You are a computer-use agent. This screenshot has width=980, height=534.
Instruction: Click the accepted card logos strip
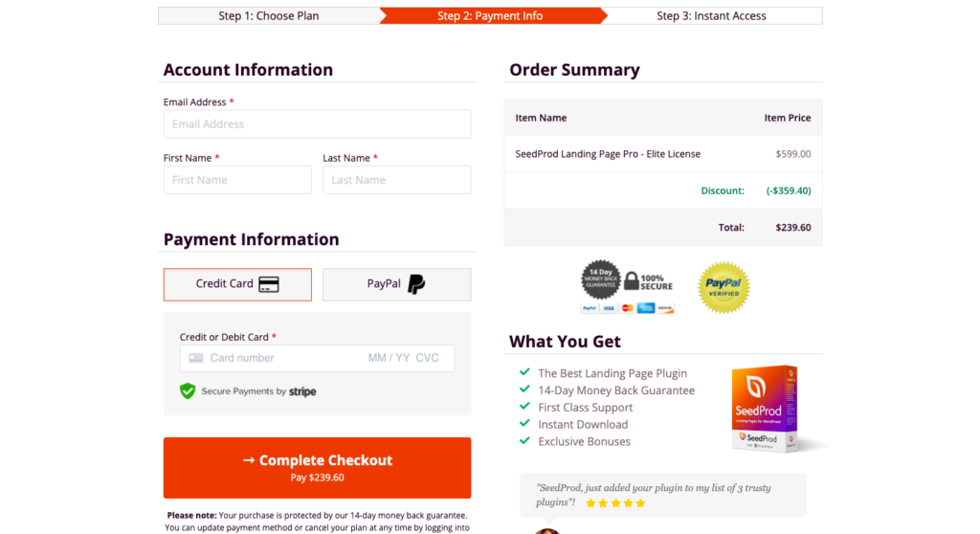(628, 307)
